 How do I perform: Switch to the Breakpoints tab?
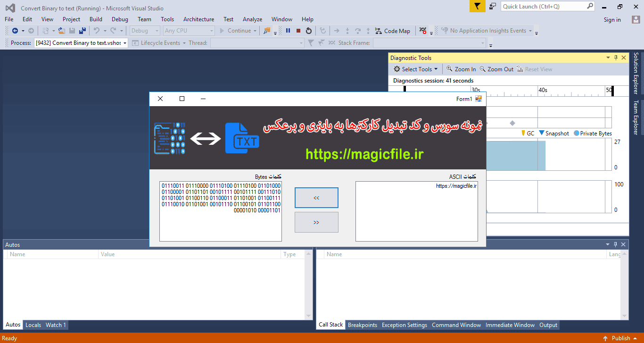(x=363, y=325)
